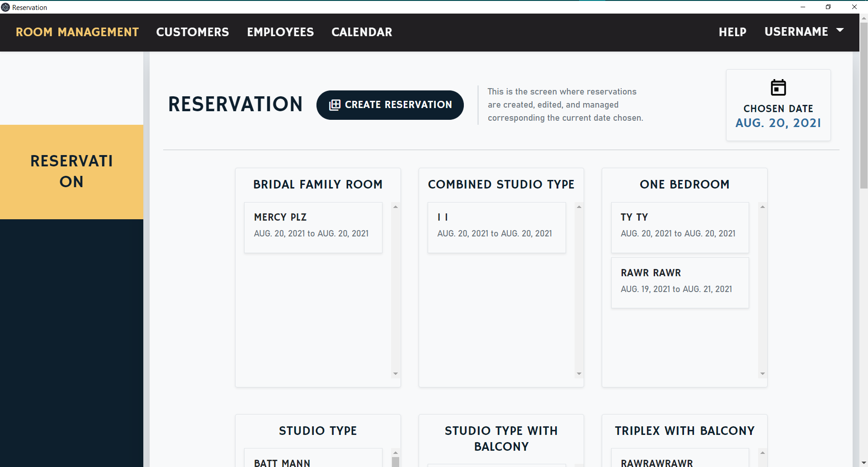This screenshot has height=467, width=868.
Task: Click Bridal Family Room list scroll-up arrow
Action: [x=396, y=207]
